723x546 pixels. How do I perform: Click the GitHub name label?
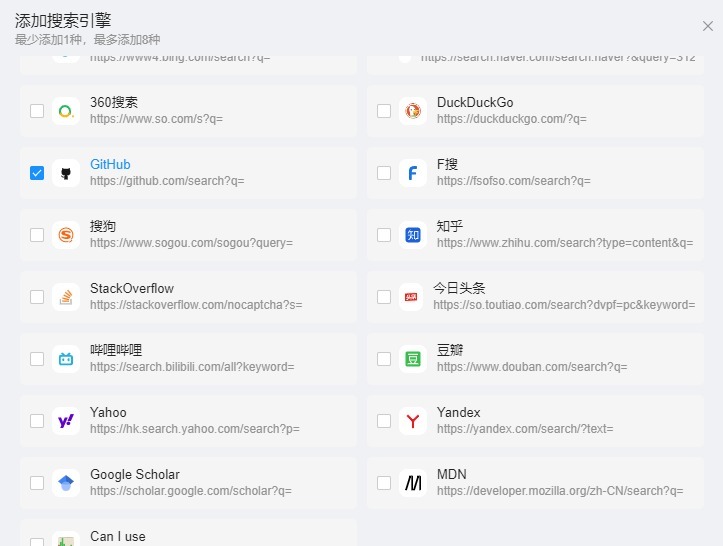click(110, 164)
